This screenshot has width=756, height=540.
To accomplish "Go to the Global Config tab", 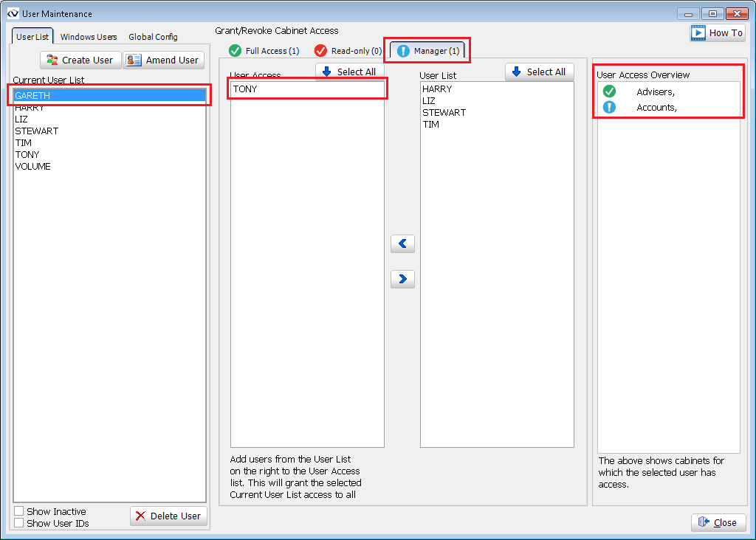I will (x=153, y=37).
